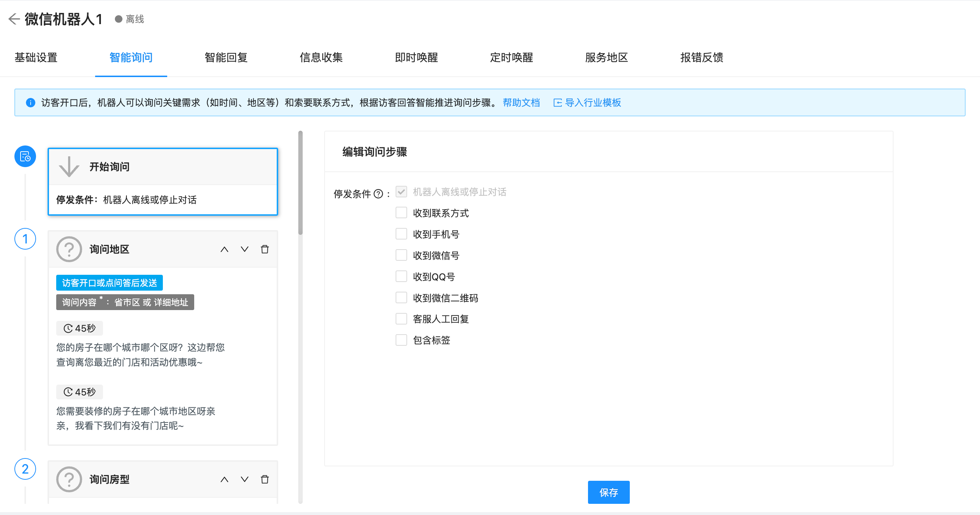Click the question mark icon on 询问地区 card
Screen dimensions: 980x515
69,249
